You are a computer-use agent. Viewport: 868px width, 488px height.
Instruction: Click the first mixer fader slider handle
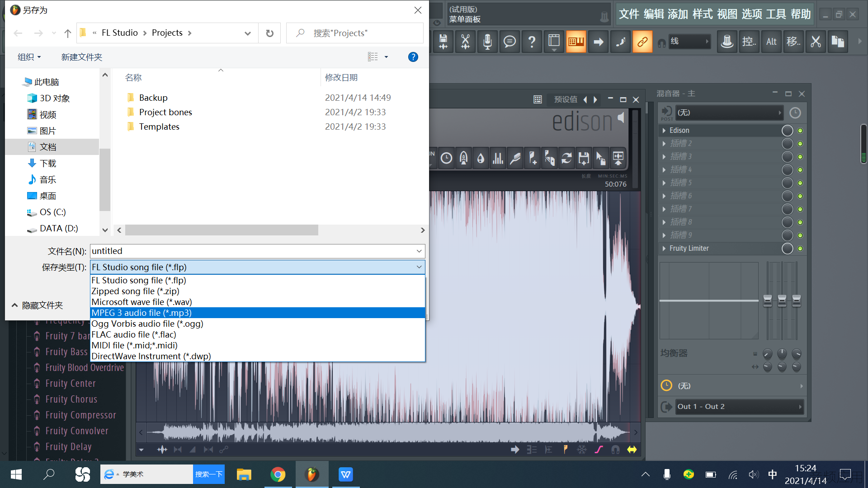768,300
